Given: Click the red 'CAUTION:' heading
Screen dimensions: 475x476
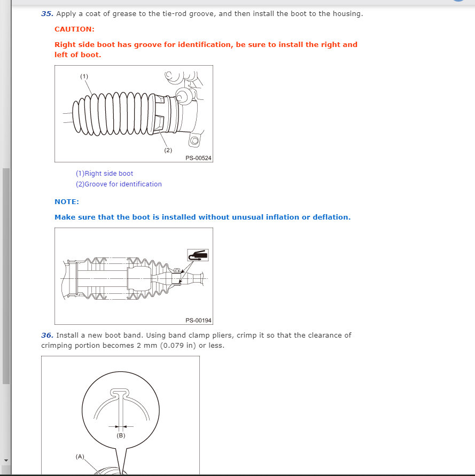Looking at the screenshot, I should [74, 29].
